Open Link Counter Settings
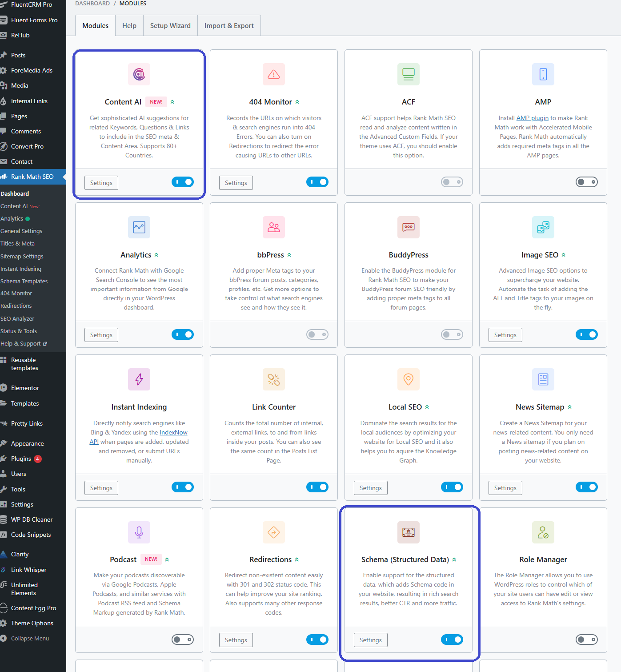621x672 pixels. (x=236, y=487)
